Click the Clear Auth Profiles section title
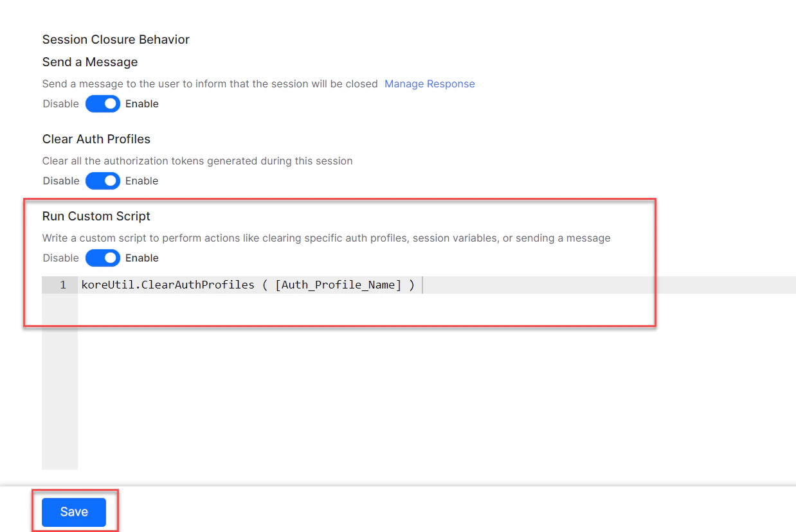 [96, 139]
